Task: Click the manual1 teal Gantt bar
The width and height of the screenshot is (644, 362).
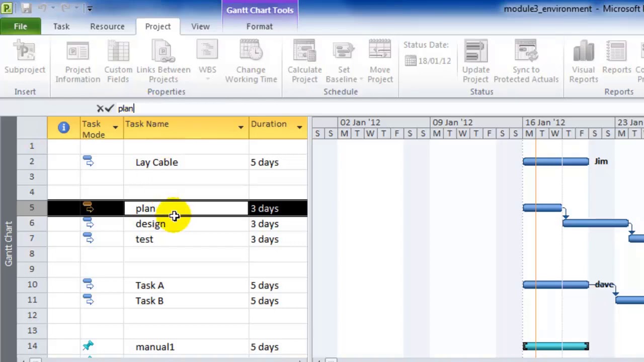Action: [x=555, y=346]
